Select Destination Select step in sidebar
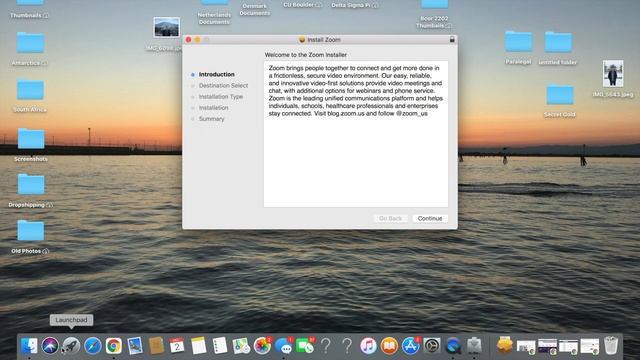 223,85
